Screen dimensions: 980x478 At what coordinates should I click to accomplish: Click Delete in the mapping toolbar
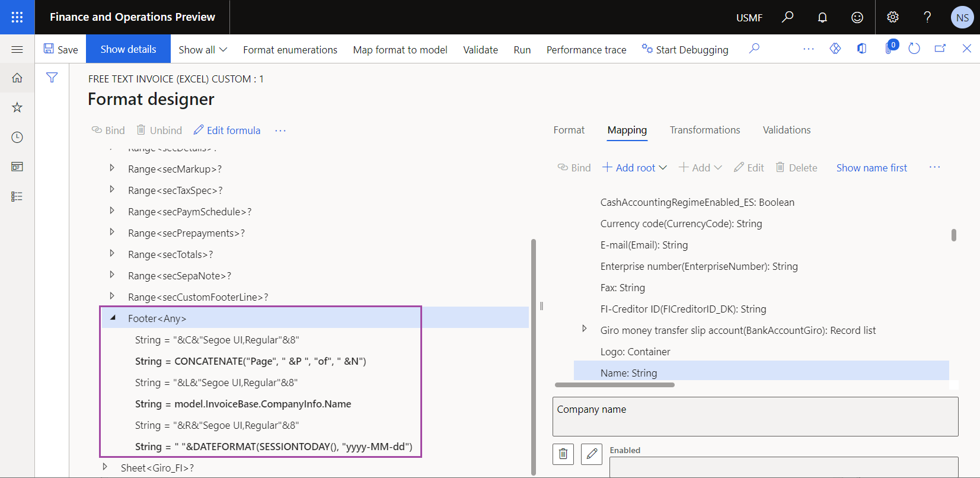click(x=796, y=168)
